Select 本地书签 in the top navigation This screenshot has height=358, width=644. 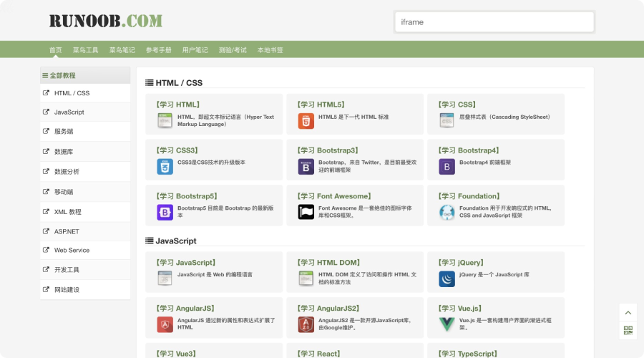pyautogui.click(x=270, y=50)
